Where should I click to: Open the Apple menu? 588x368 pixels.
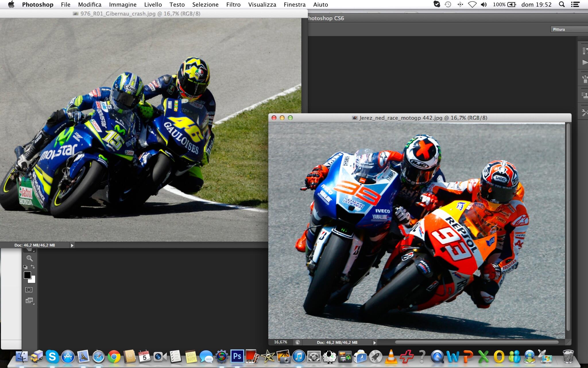(x=11, y=4)
